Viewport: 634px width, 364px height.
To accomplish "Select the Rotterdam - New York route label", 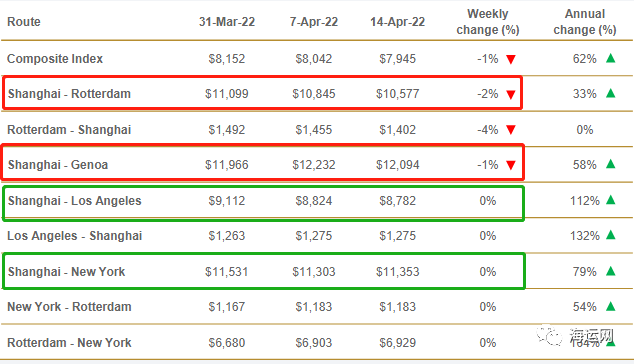I will click(x=69, y=343).
